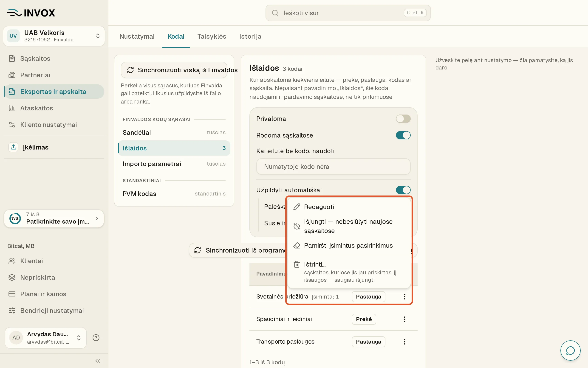Expand the 7 iš 8 onboarding checklist
The image size is (588, 368).
54,218
